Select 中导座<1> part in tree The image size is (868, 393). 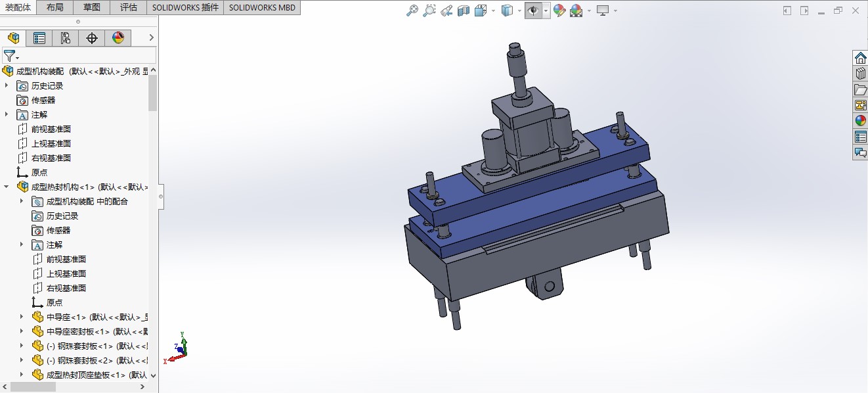point(89,317)
